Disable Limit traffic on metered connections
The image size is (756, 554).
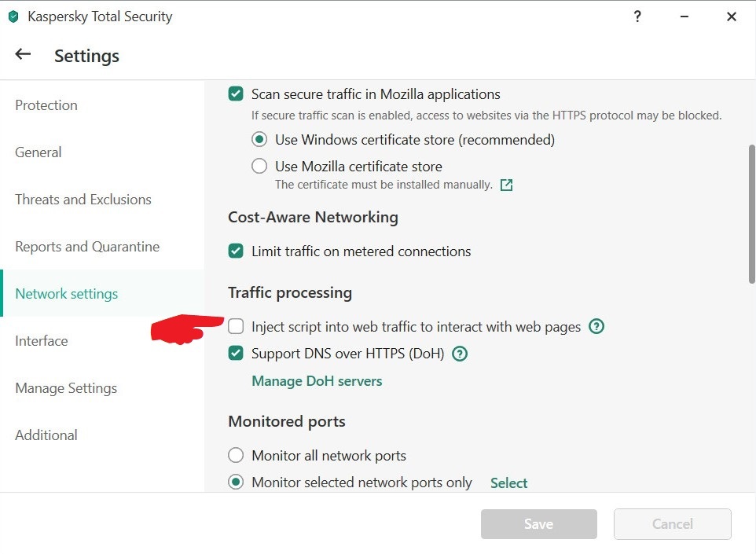click(236, 251)
